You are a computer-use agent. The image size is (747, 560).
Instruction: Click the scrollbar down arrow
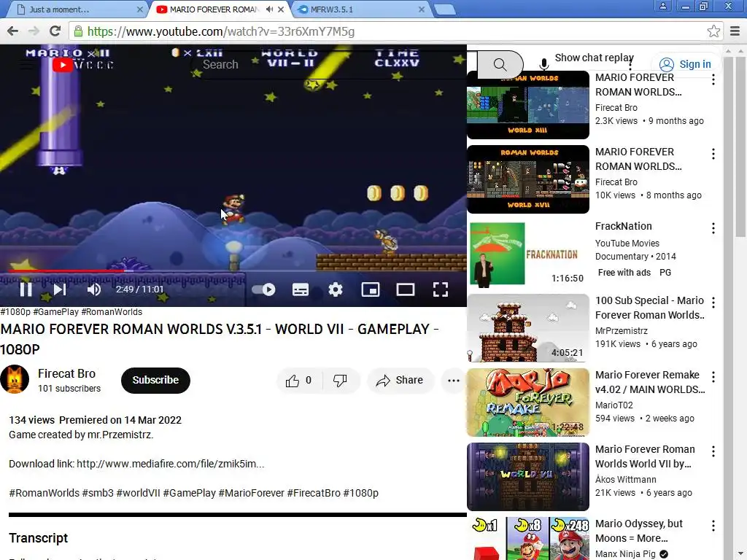tap(741, 555)
